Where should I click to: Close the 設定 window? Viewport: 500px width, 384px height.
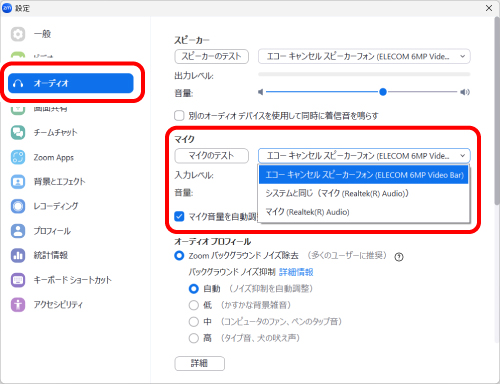click(x=489, y=8)
